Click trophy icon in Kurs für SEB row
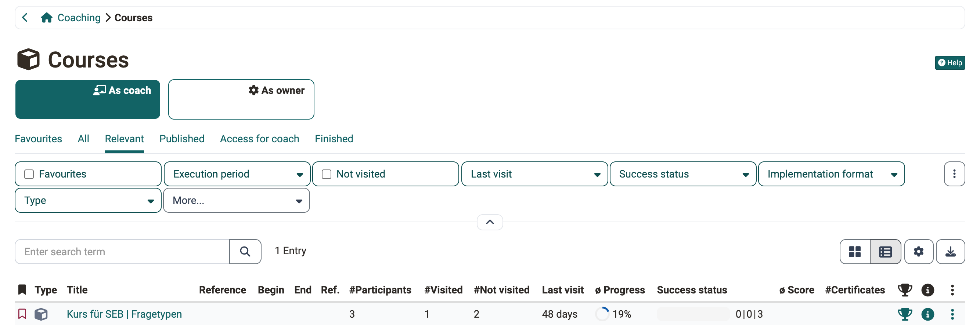The width and height of the screenshot is (980, 336). pyautogui.click(x=905, y=314)
